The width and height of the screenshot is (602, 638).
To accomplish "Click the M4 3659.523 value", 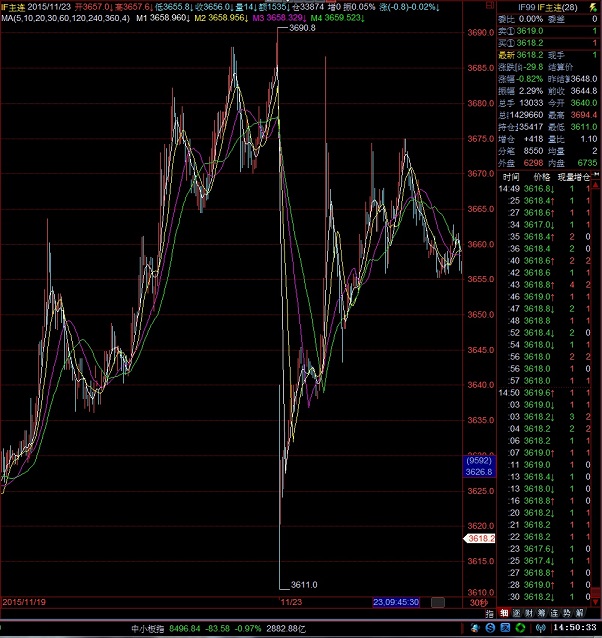I will 338,18.
